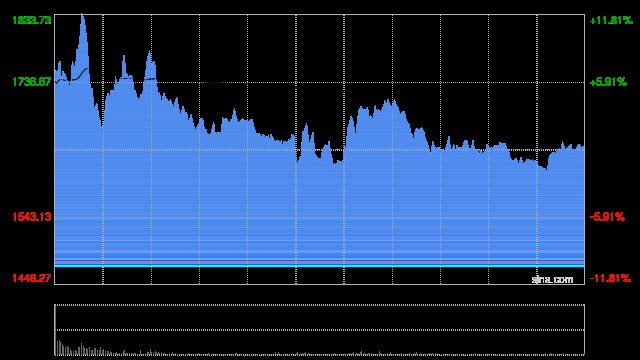This screenshot has width=640, height=360.
Task: Click the 1543.13 red price label
Action: (x=32, y=217)
